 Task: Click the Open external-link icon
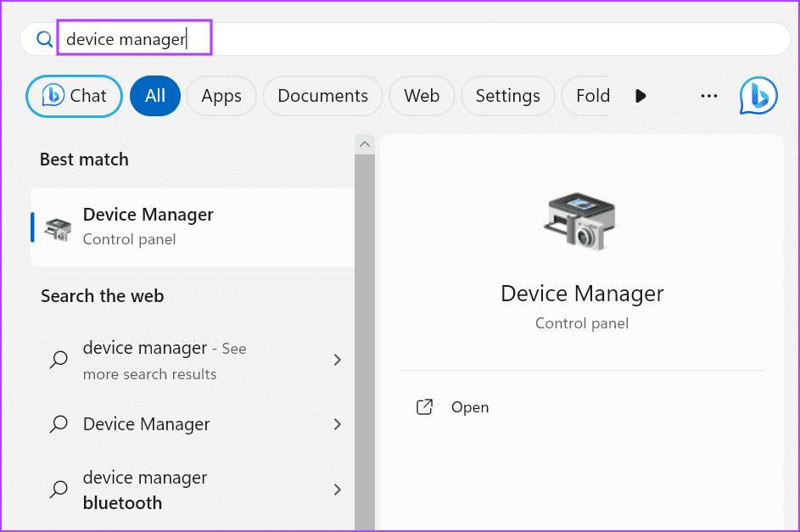tap(424, 407)
